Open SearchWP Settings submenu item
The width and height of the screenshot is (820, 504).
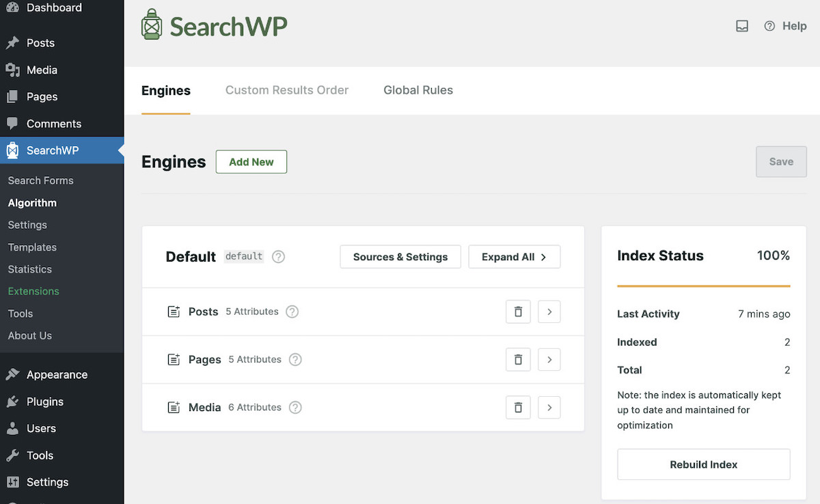(x=27, y=225)
